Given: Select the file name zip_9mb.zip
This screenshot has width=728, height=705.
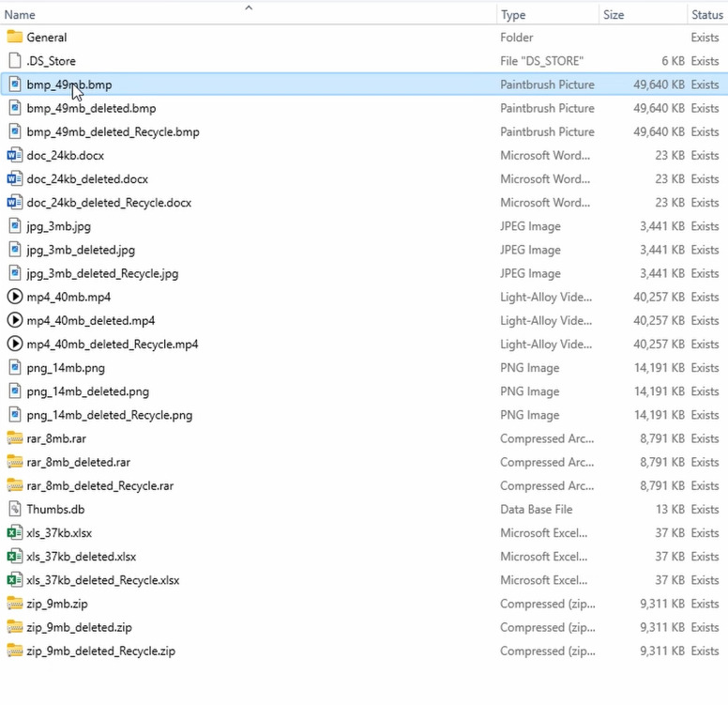Looking at the screenshot, I should pyautogui.click(x=57, y=605).
